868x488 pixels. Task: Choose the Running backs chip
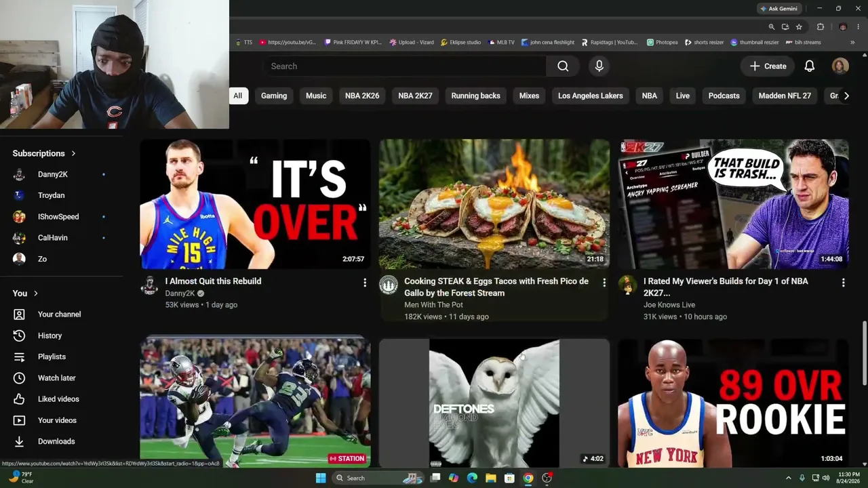[476, 96]
